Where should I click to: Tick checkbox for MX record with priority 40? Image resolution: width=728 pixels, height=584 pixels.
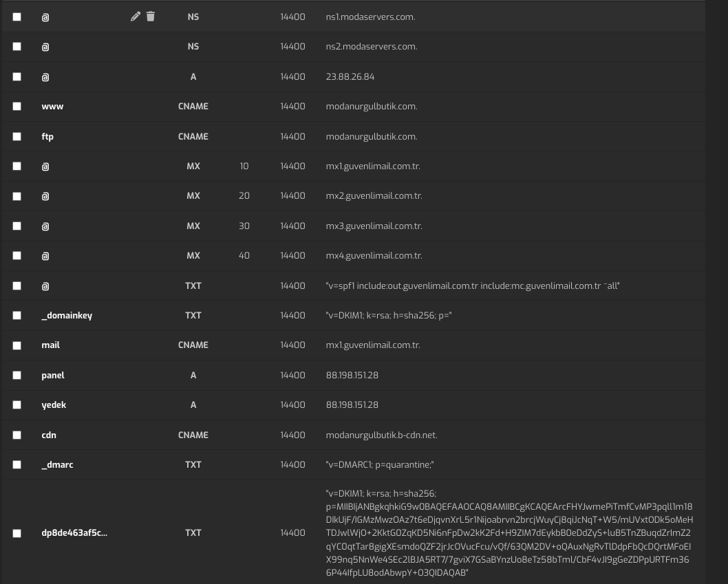coord(17,256)
